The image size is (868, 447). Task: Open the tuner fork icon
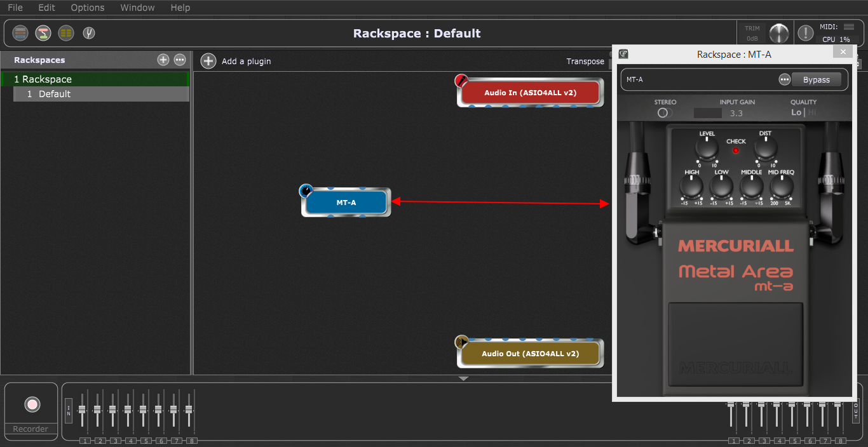pyautogui.click(x=89, y=33)
